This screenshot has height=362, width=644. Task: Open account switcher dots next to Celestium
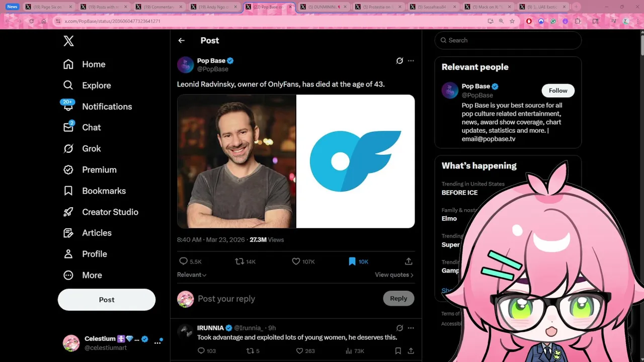(x=157, y=342)
